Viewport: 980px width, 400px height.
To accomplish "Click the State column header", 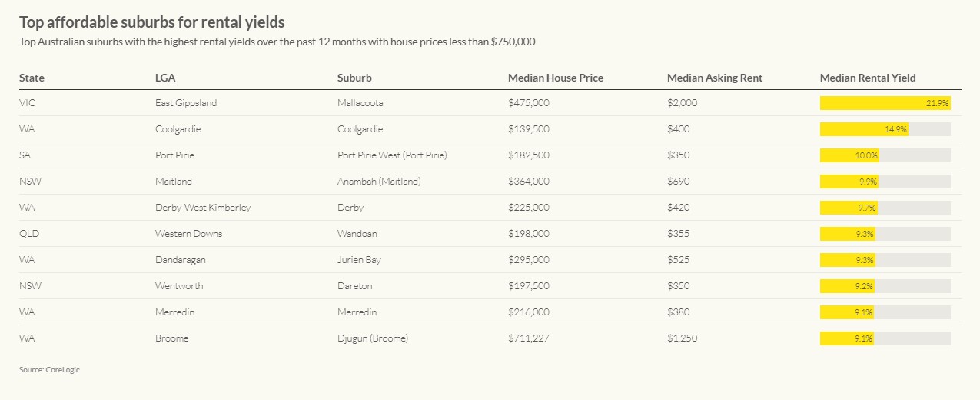I will click(x=32, y=78).
